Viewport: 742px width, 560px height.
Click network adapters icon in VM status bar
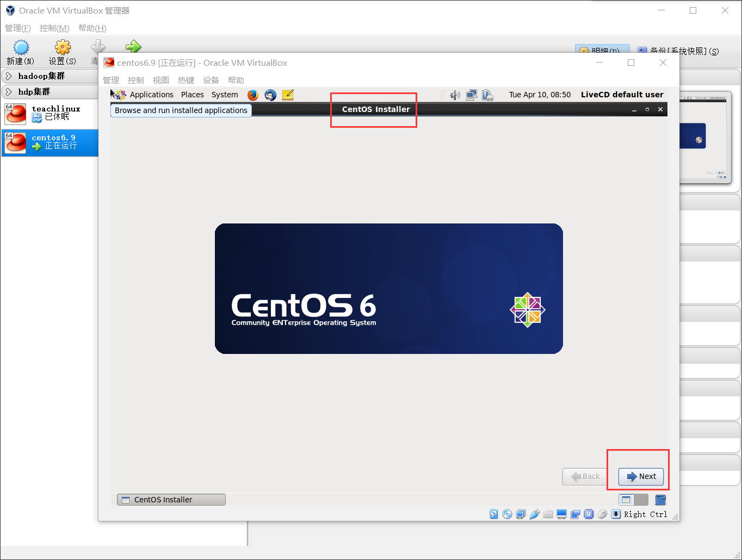tap(521, 514)
